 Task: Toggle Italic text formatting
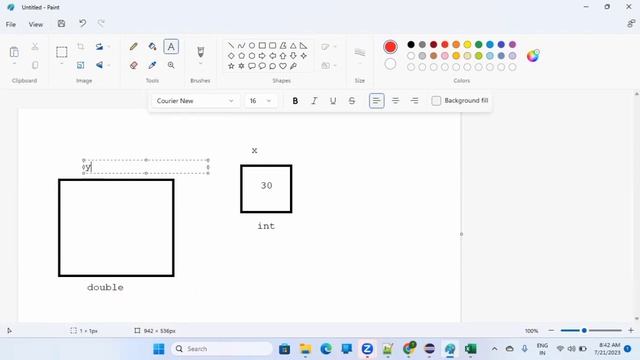click(314, 101)
